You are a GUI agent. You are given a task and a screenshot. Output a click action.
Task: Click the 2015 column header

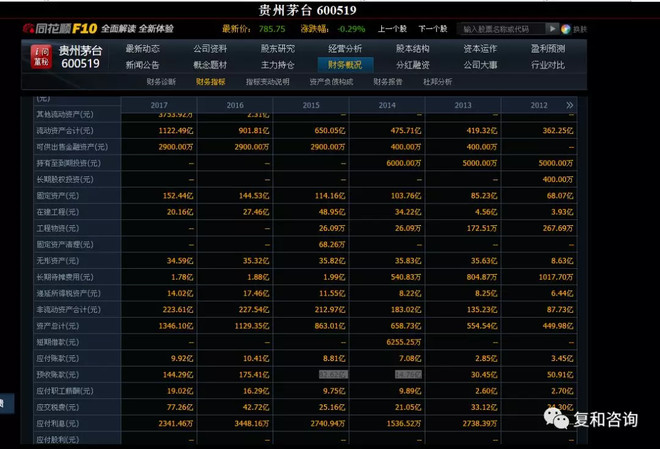311,105
